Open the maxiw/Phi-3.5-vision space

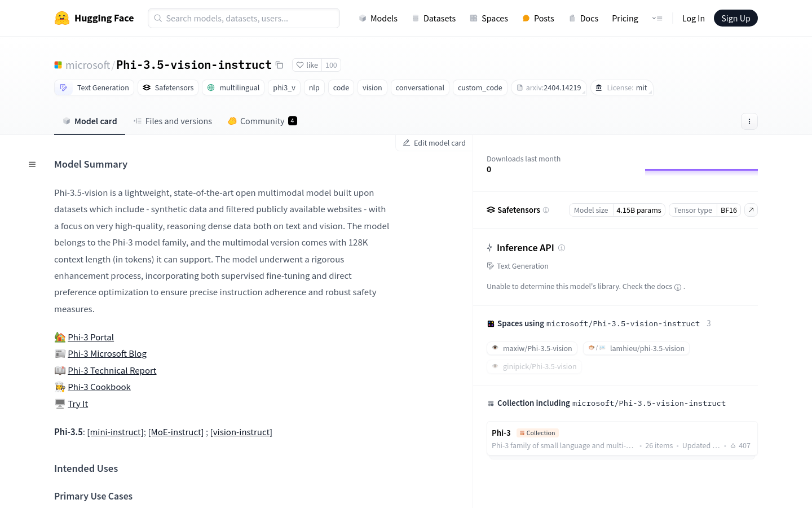click(532, 348)
